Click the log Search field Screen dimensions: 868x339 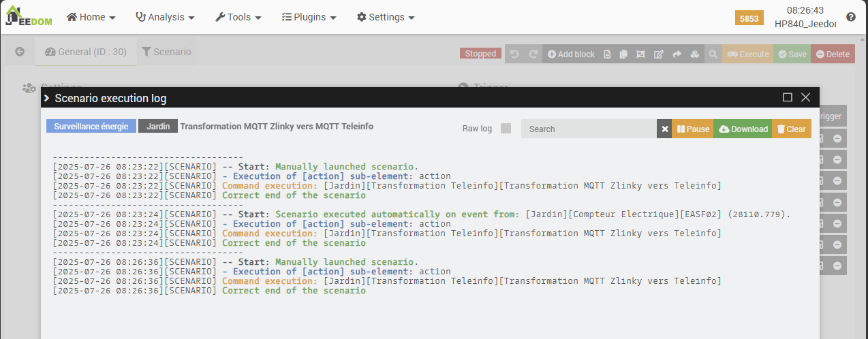click(589, 129)
